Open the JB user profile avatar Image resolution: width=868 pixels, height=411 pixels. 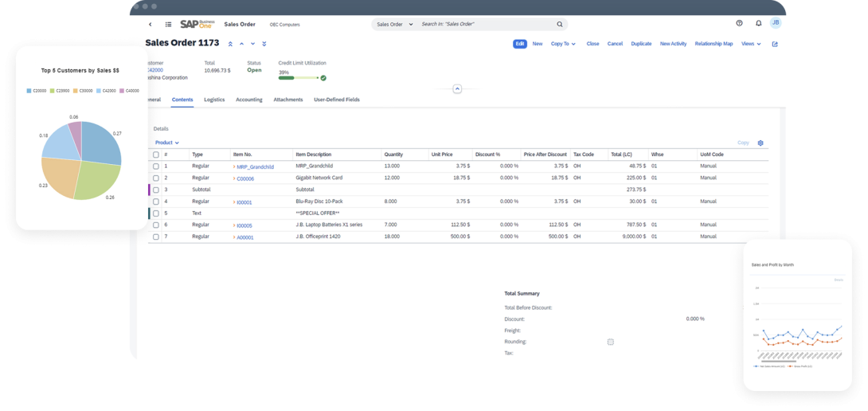coord(776,24)
